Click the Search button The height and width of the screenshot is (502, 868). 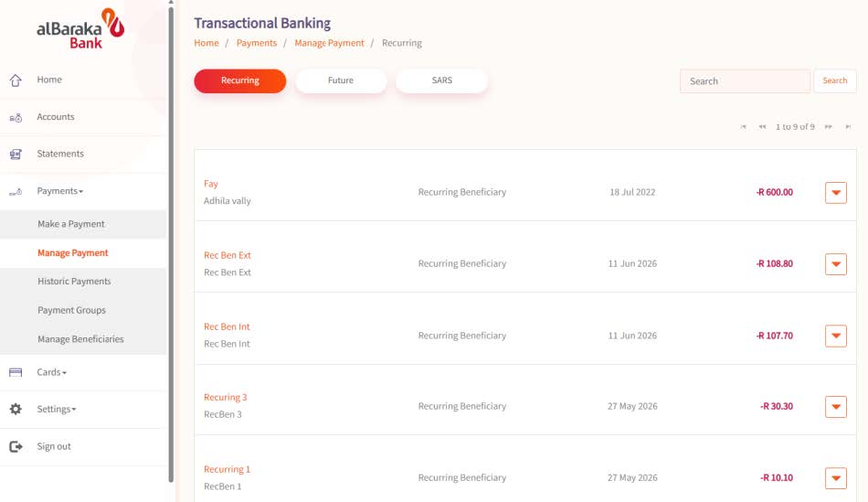click(835, 80)
